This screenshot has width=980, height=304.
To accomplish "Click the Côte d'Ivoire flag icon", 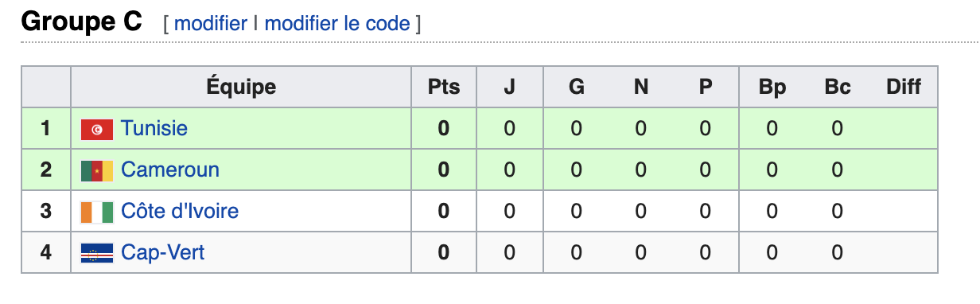I will coord(97,212).
